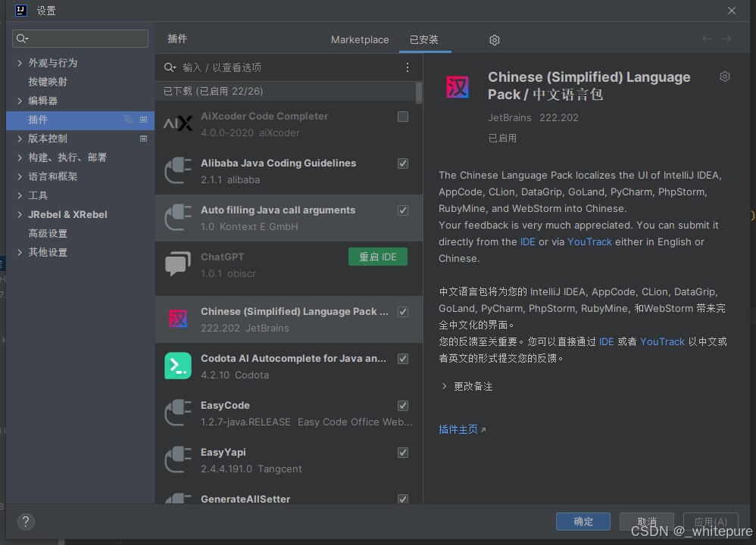Toggle the Codota AI Autocomplete checkbox

coord(403,359)
